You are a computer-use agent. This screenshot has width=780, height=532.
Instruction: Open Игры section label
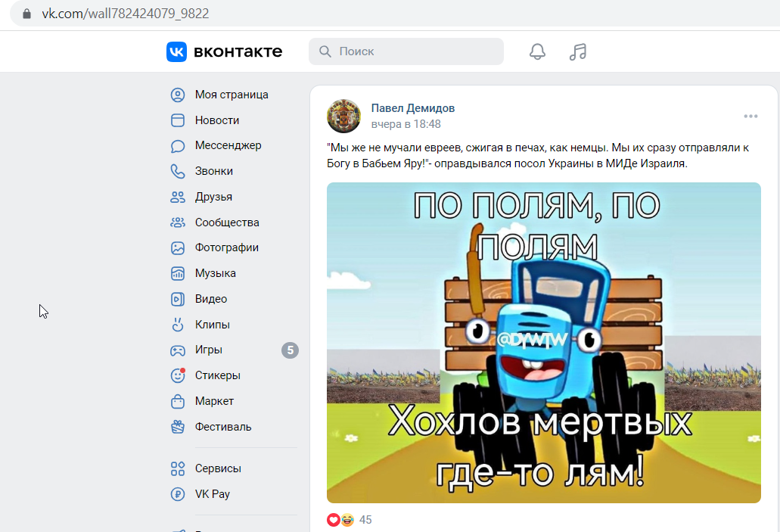209,350
